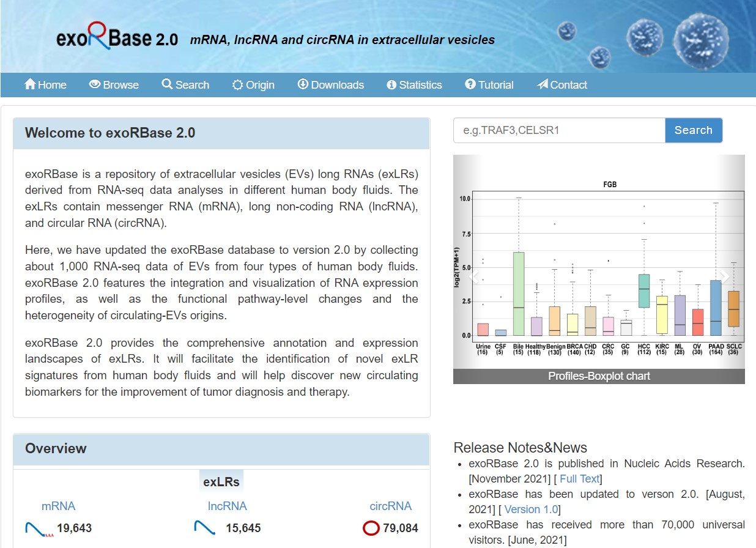Click the info icon beside Statistics
This screenshot has width=756, height=548.
click(391, 85)
